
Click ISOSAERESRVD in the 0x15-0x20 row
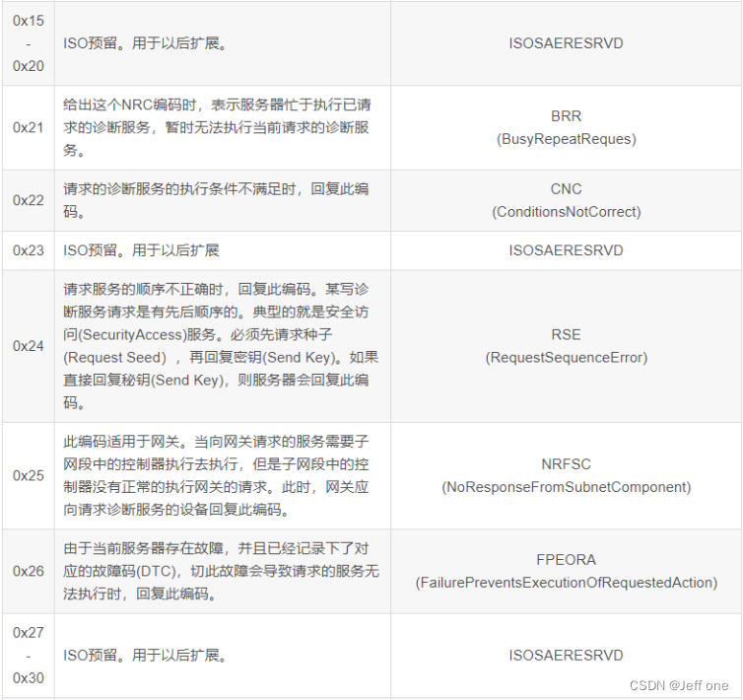click(x=567, y=43)
